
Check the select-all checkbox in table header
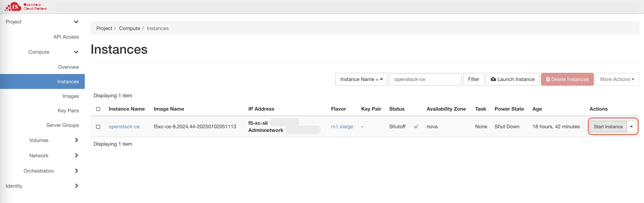(98, 109)
